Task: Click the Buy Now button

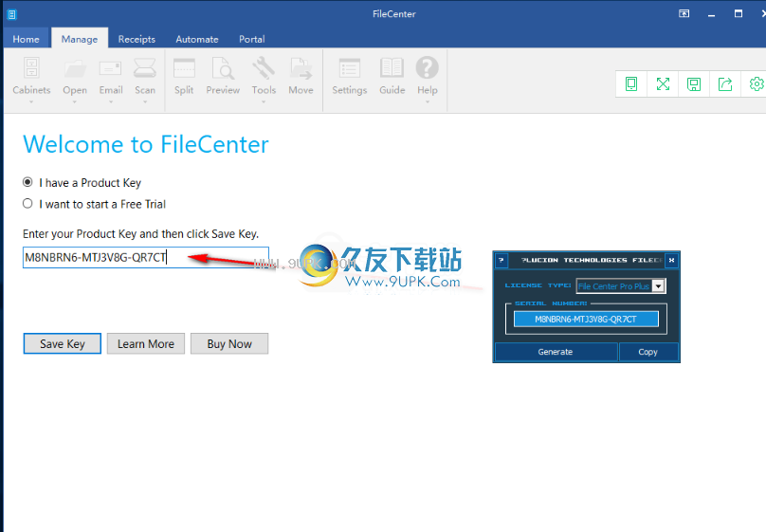Action: [x=229, y=344]
